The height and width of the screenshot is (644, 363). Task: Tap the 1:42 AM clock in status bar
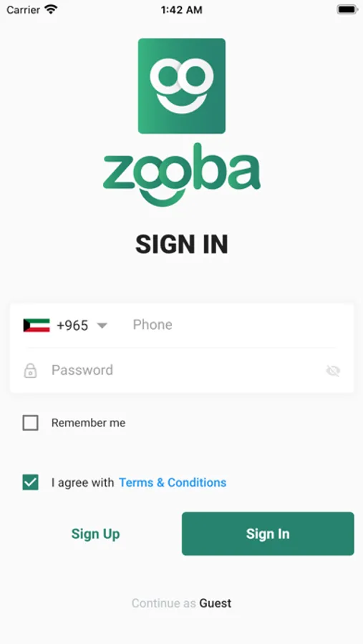click(181, 10)
